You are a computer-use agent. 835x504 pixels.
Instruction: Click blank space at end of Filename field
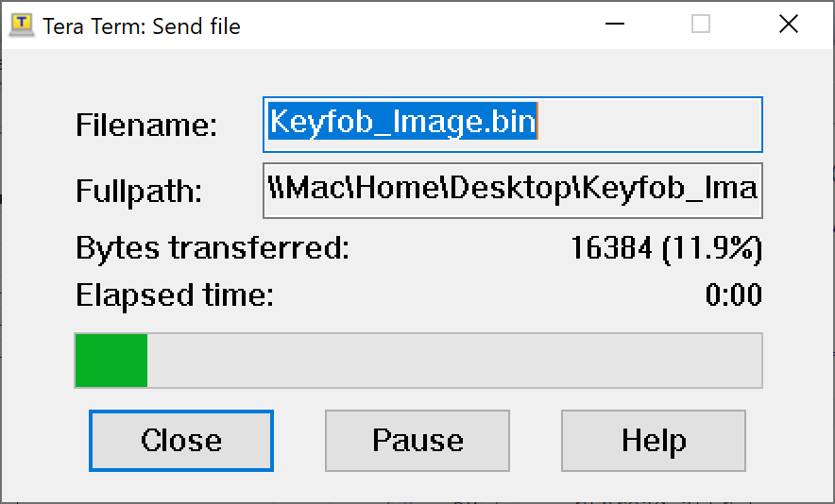click(x=652, y=124)
